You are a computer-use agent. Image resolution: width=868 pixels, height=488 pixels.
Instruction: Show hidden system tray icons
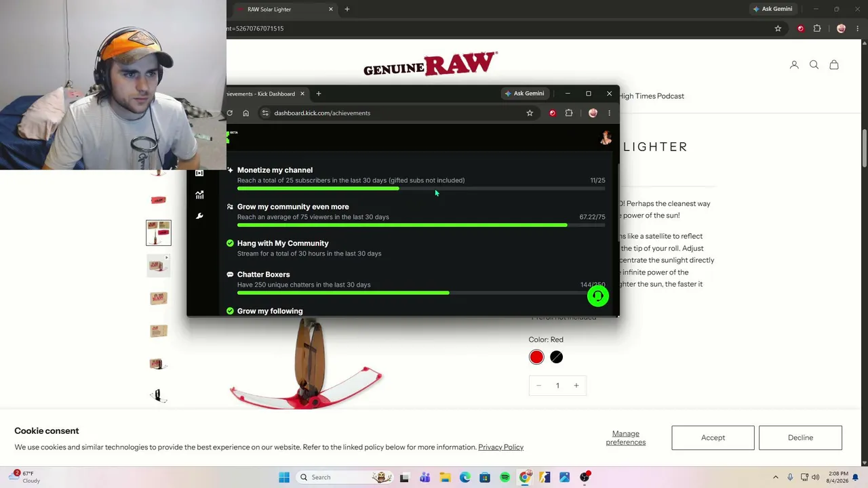(x=776, y=477)
